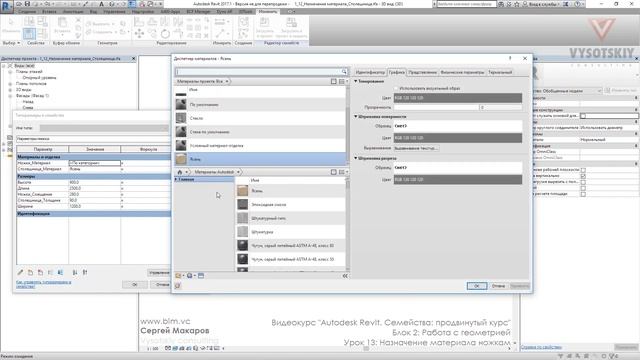Screen dimensions: 640x360
Task: Click the surface pattern '<нет>' field
Action: pyautogui.click(x=458, y=126)
